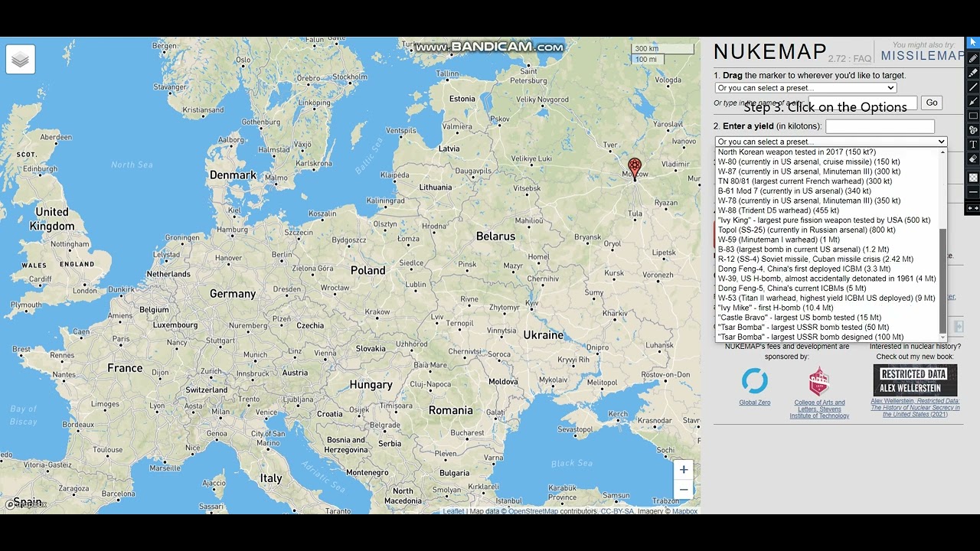Select Dong Feng-4 ICBM preset
The width and height of the screenshot is (980, 551).
[828, 269]
